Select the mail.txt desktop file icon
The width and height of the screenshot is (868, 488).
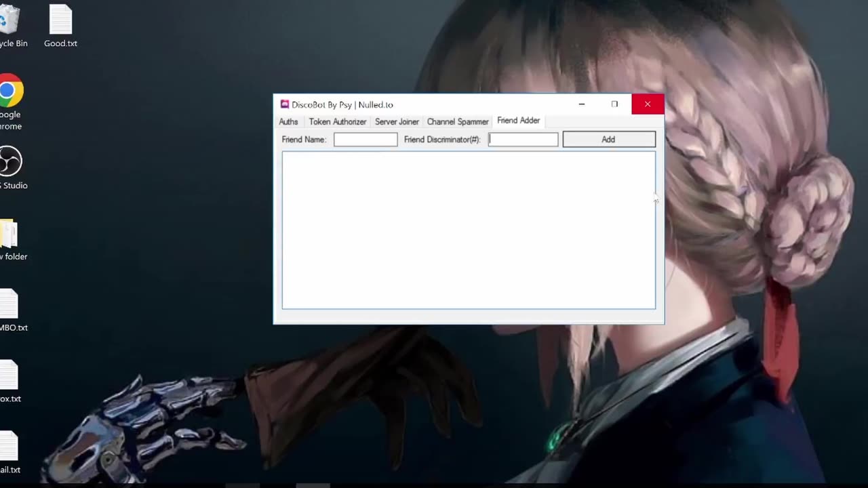9,453
